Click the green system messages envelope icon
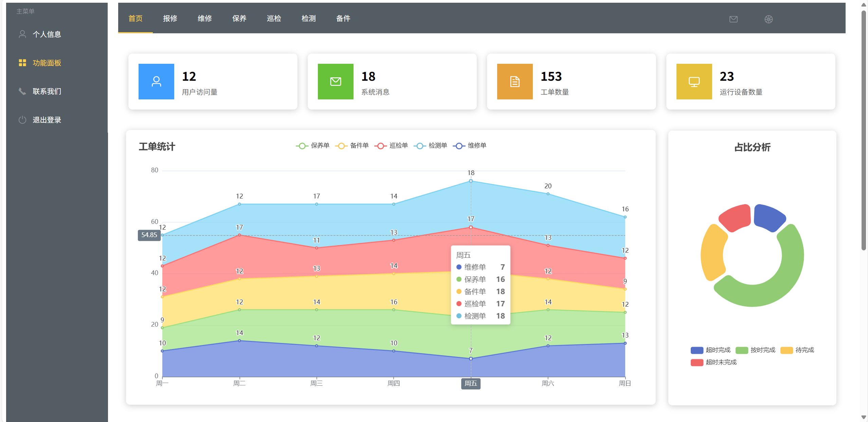The width and height of the screenshot is (868, 422). click(336, 81)
